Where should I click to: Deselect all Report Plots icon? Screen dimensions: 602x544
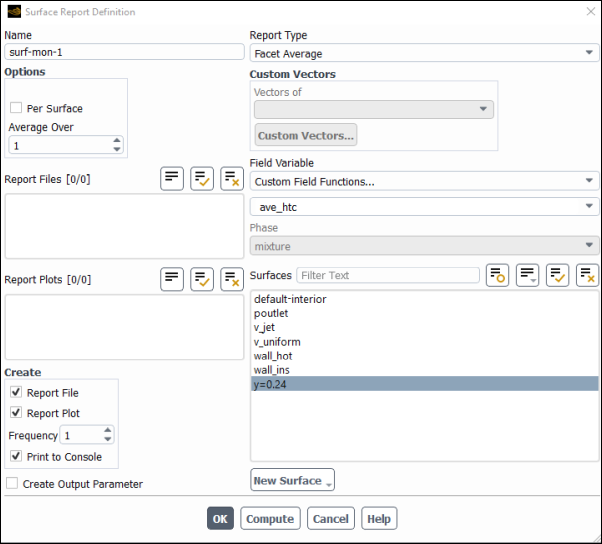(x=232, y=279)
